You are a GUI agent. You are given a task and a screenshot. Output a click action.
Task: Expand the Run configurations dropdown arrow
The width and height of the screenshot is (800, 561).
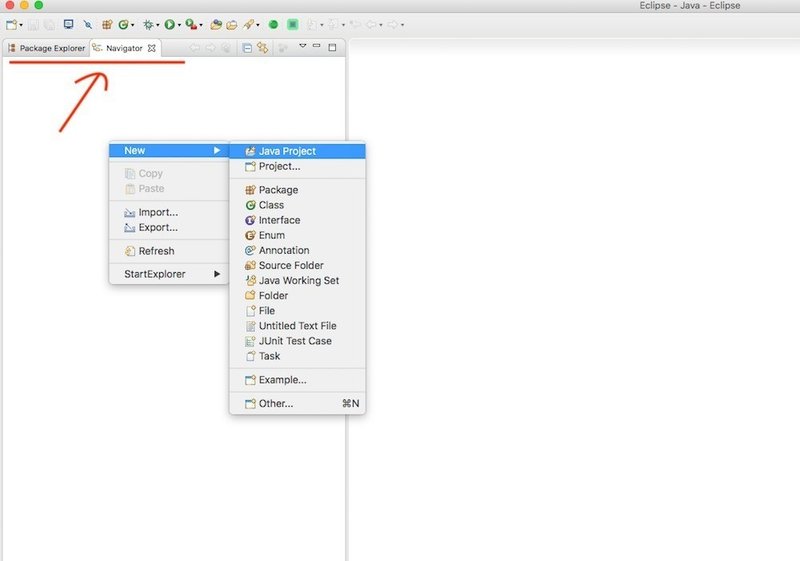(x=179, y=25)
